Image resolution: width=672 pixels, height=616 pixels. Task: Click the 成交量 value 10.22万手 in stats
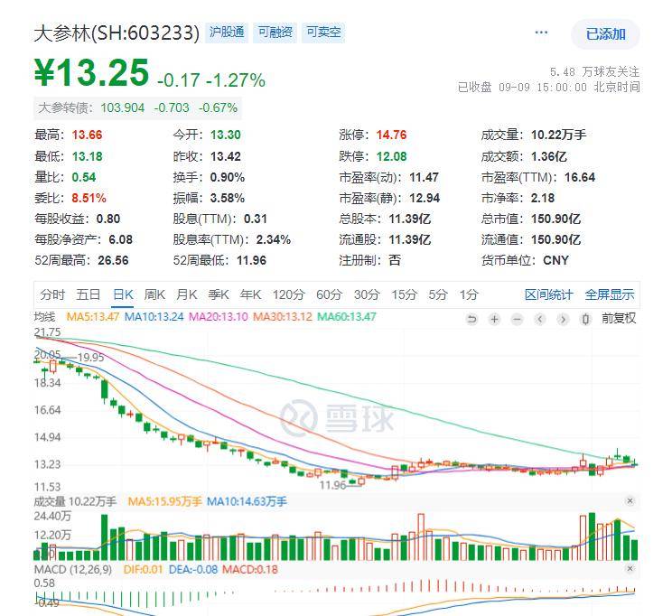pyautogui.click(x=558, y=135)
